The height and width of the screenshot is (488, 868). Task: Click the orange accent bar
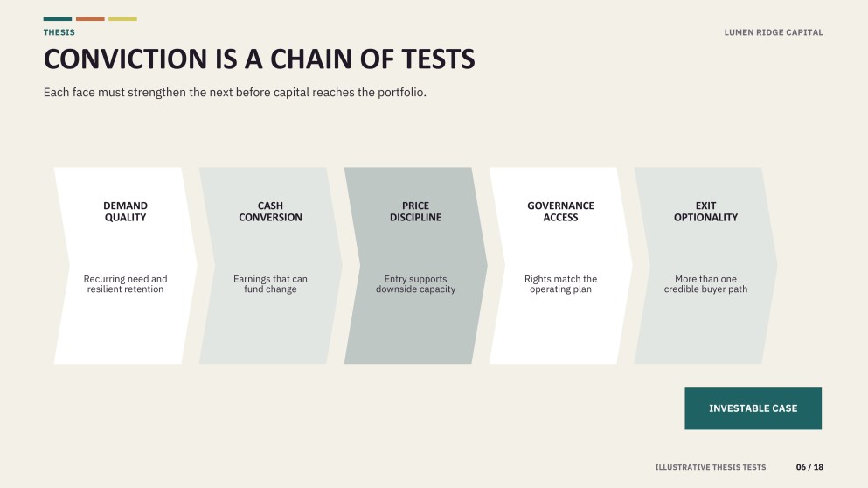pos(90,19)
